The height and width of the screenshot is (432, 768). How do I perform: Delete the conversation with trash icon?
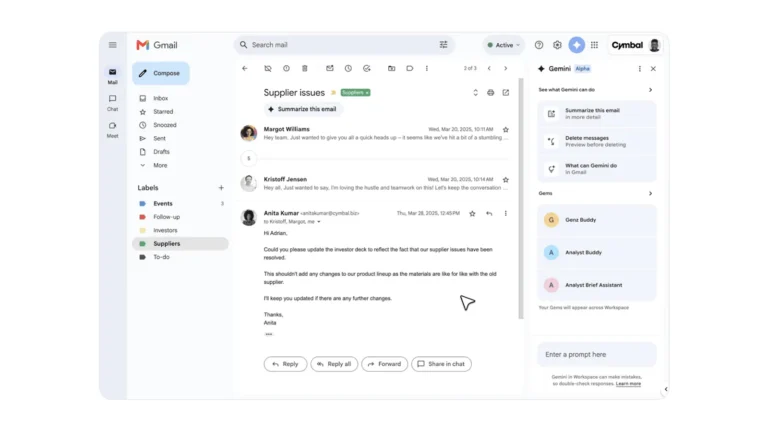305,69
